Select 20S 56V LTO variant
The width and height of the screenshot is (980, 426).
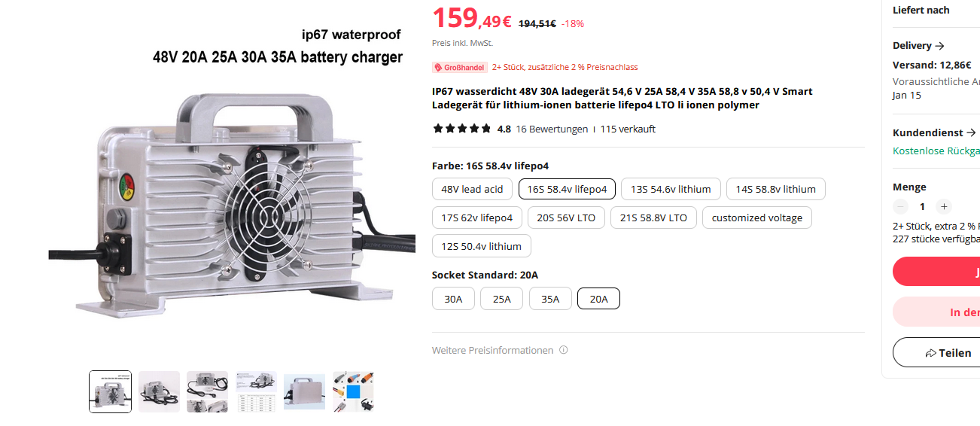tap(566, 218)
